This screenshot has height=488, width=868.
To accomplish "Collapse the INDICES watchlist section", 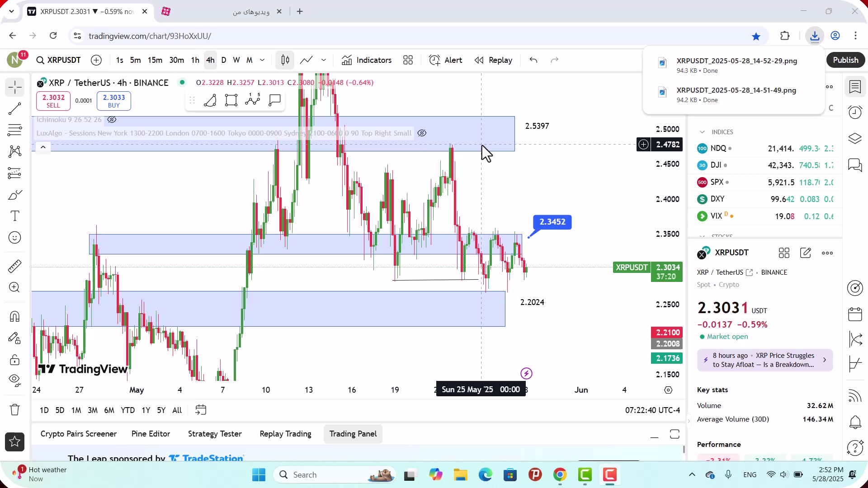I will 702,132.
